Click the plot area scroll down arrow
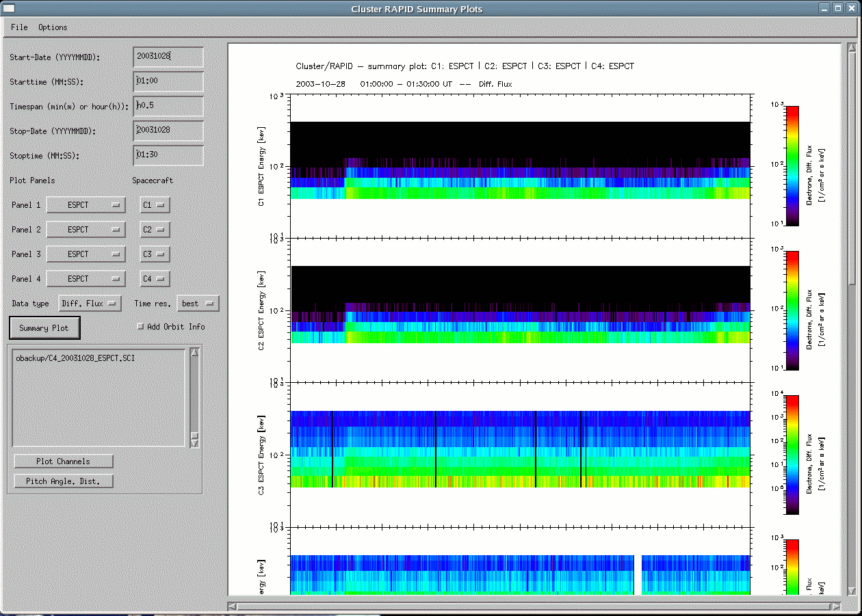The height and width of the screenshot is (616, 862). (852, 591)
